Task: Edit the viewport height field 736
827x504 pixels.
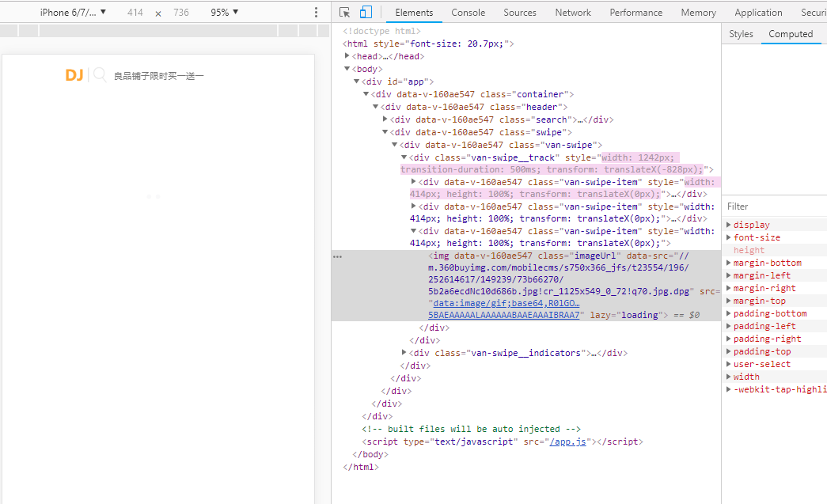Action: pos(181,12)
